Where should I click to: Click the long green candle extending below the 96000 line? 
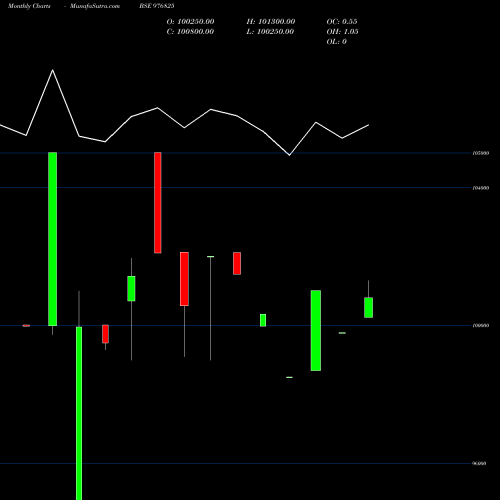[79, 413]
